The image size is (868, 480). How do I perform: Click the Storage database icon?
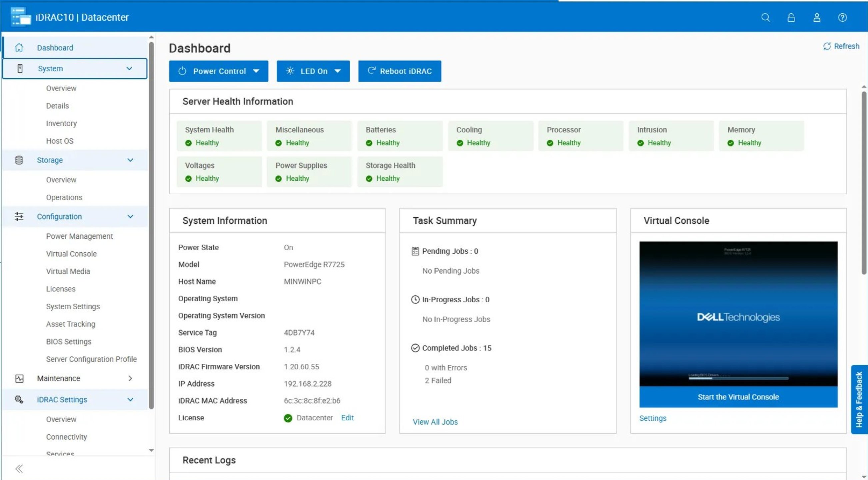pos(19,160)
